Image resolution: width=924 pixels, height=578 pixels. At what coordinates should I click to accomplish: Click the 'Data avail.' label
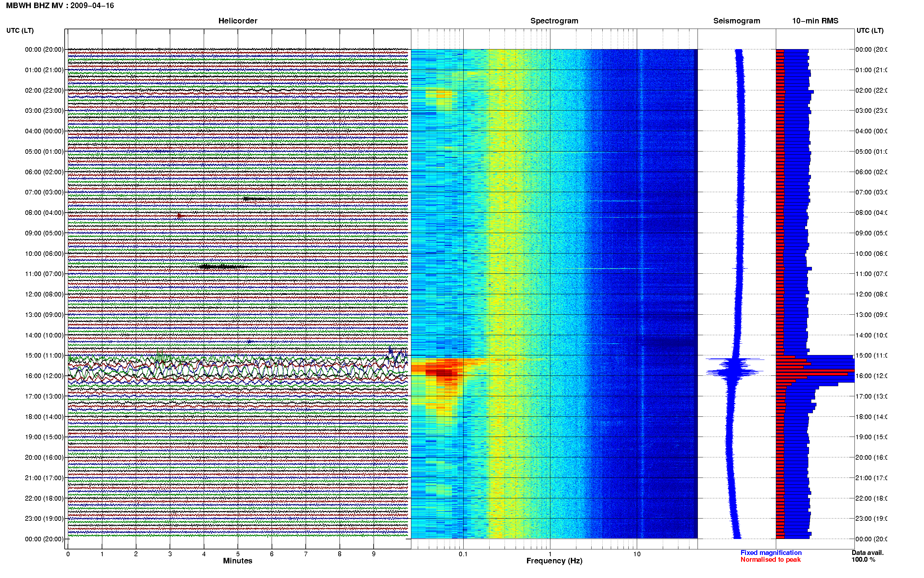click(x=867, y=553)
